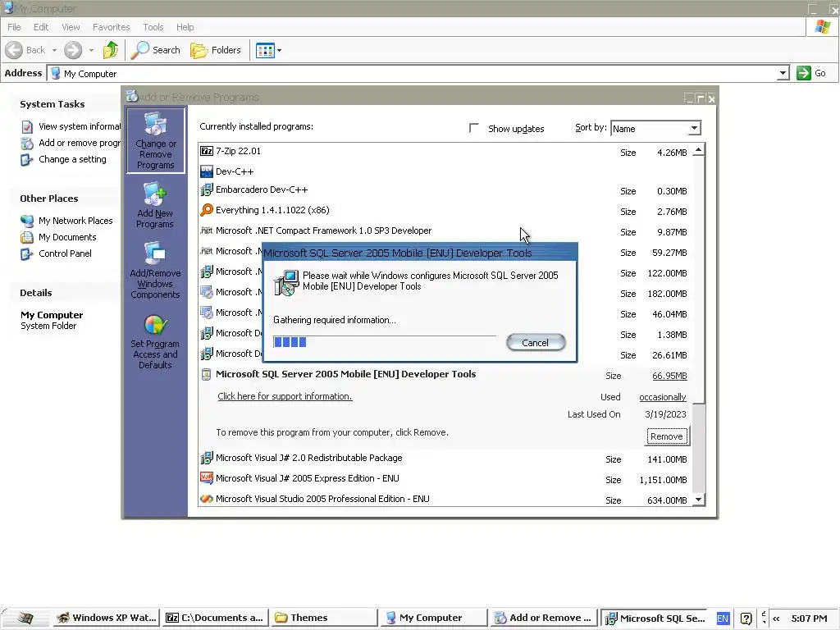Viewport: 840px width, 630px height.
Task: Click the 66.95MB size link
Action: tap(669, 376)
